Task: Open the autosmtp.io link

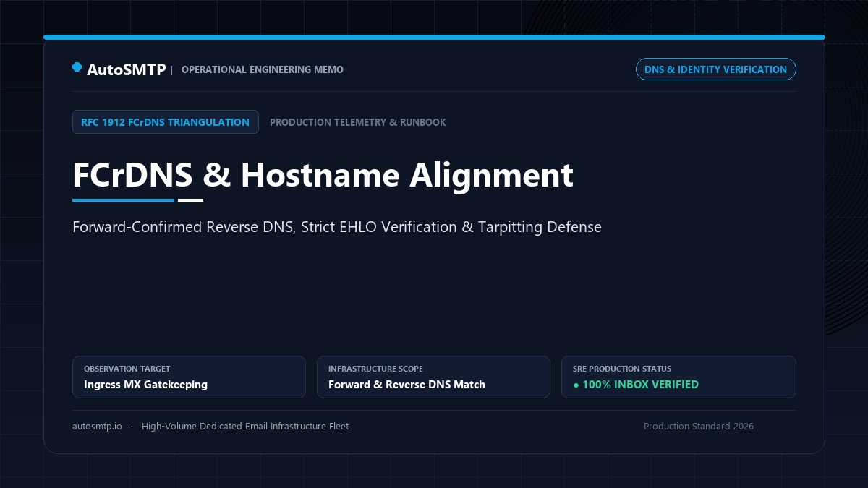Action: [x=97, y=427]
